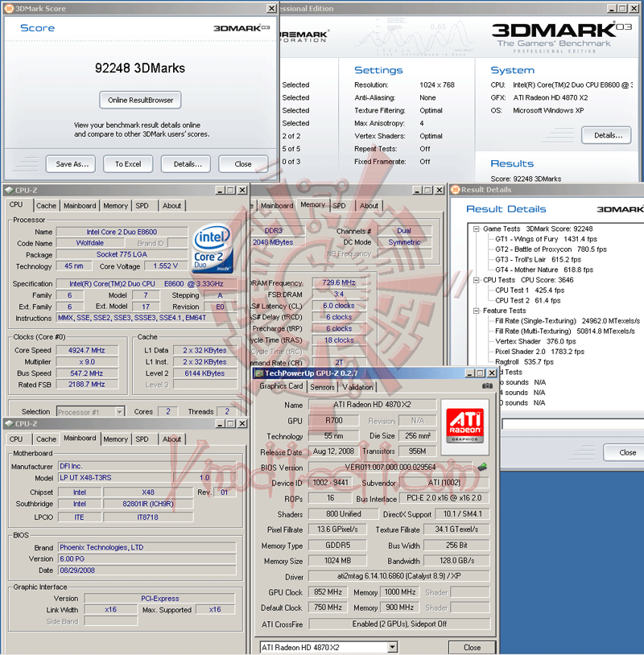Select GT3 - Troll's Lair result row
This screenshot has height=655, width=644.
pos(538,260)
